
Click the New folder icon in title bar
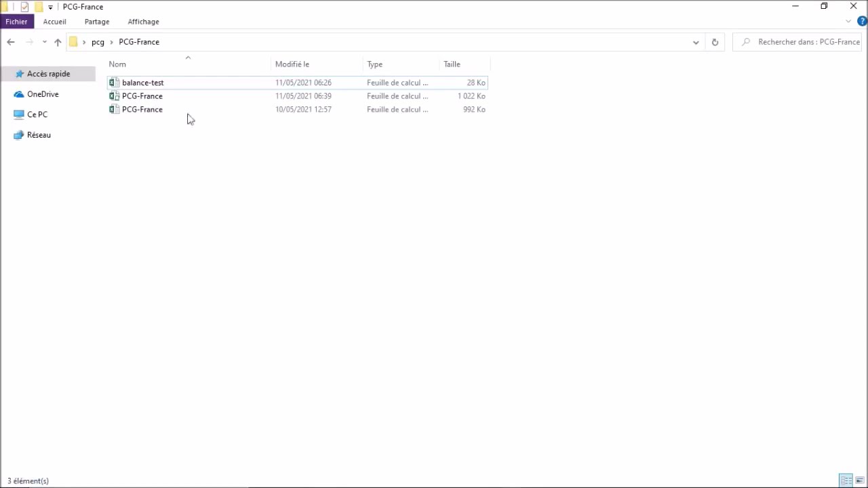coord(39,7)
